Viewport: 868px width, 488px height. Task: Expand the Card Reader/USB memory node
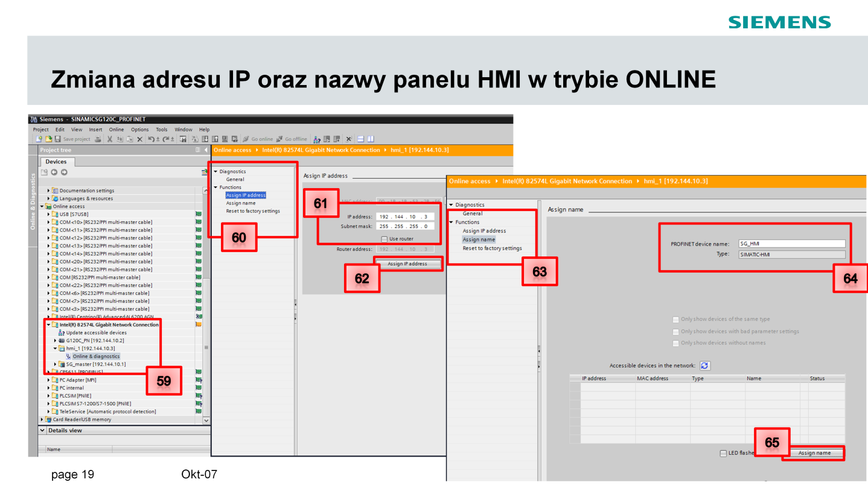[x=42, y=419]
